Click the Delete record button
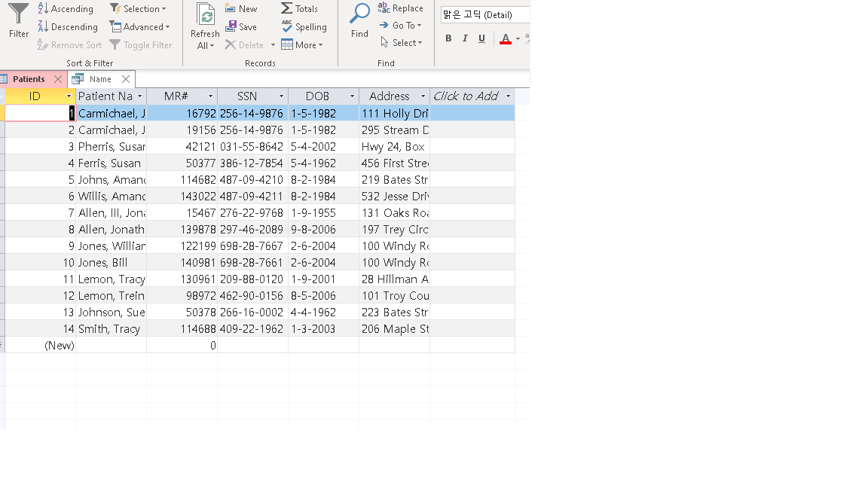Viewport: 868px width, 488px height. (245, 45)
